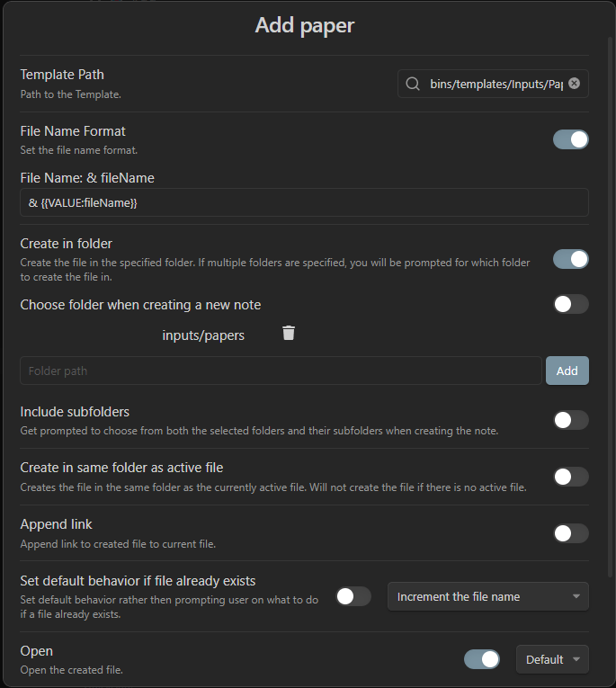Click the inputs/papers folder label

(203, 335)
